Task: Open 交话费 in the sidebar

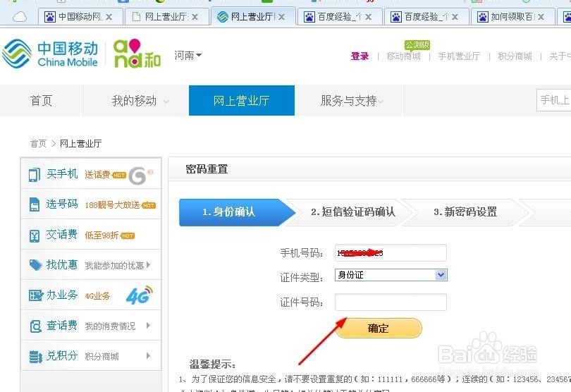Action: [x=62, y=235]
